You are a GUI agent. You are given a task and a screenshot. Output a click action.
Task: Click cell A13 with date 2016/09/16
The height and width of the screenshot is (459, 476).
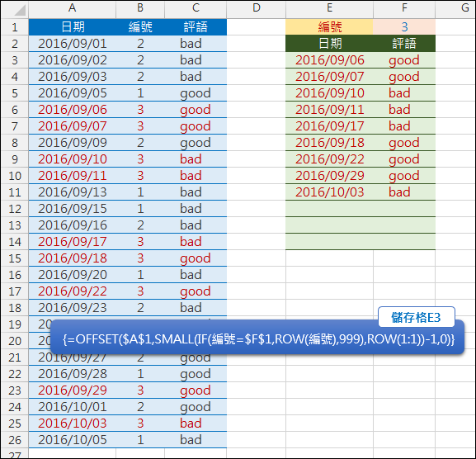[x=73, y=225]
